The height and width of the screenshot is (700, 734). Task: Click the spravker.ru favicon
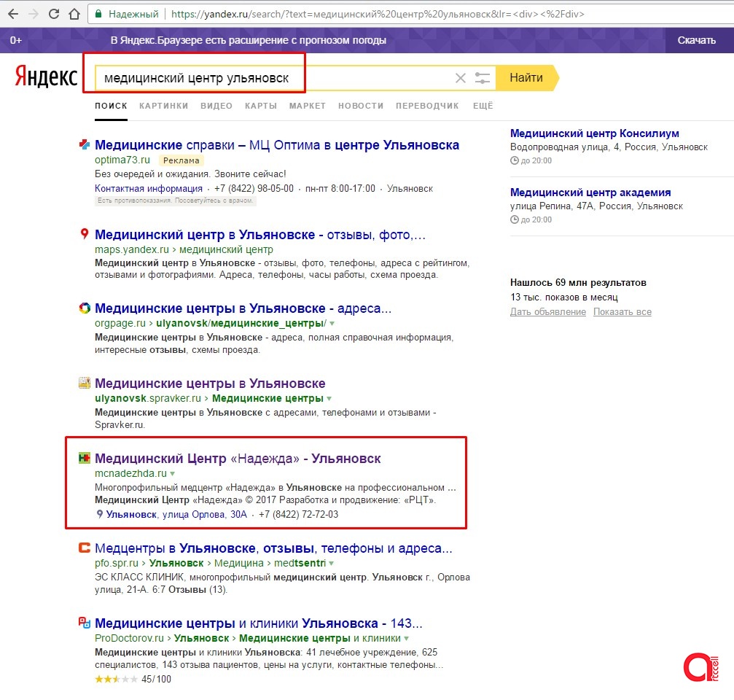(85, 383)
